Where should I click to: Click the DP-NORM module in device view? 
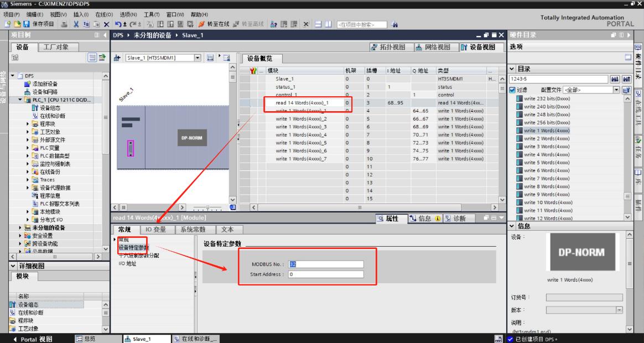point(192,138)
